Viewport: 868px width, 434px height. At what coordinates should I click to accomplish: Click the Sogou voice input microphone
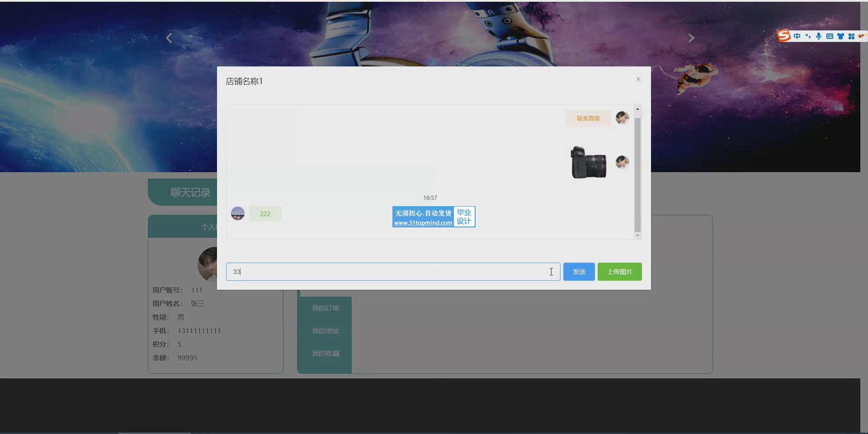819,36
